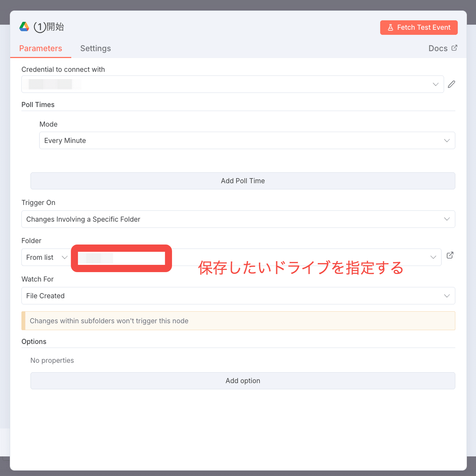Click the flask icon on Fetch Test Event
This screenshot has width=476, height=476.
click(391, 27)
